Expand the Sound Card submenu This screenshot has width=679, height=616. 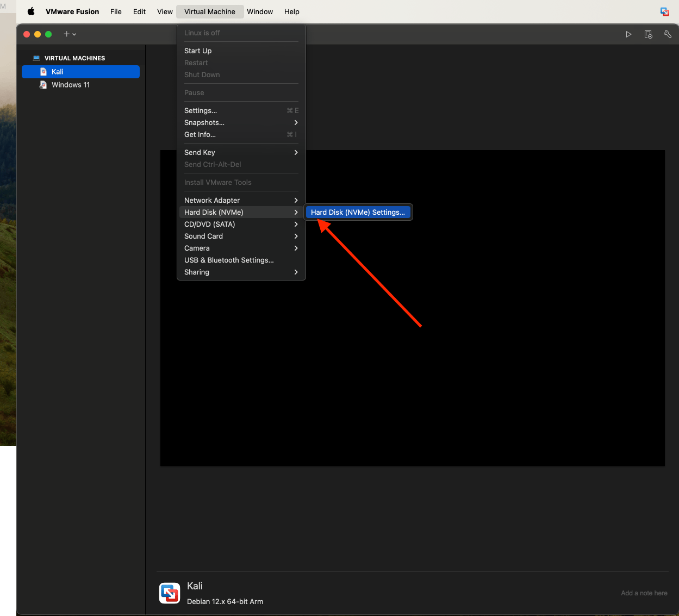coord(241,236)
